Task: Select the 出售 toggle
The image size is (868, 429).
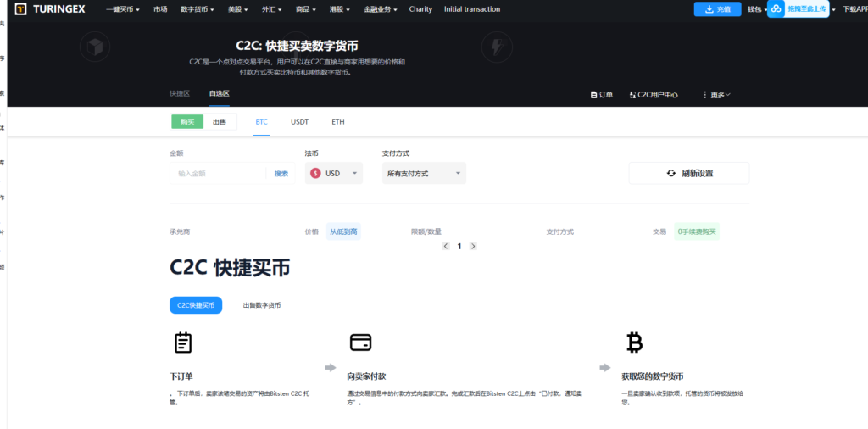Action: point(220,122)
